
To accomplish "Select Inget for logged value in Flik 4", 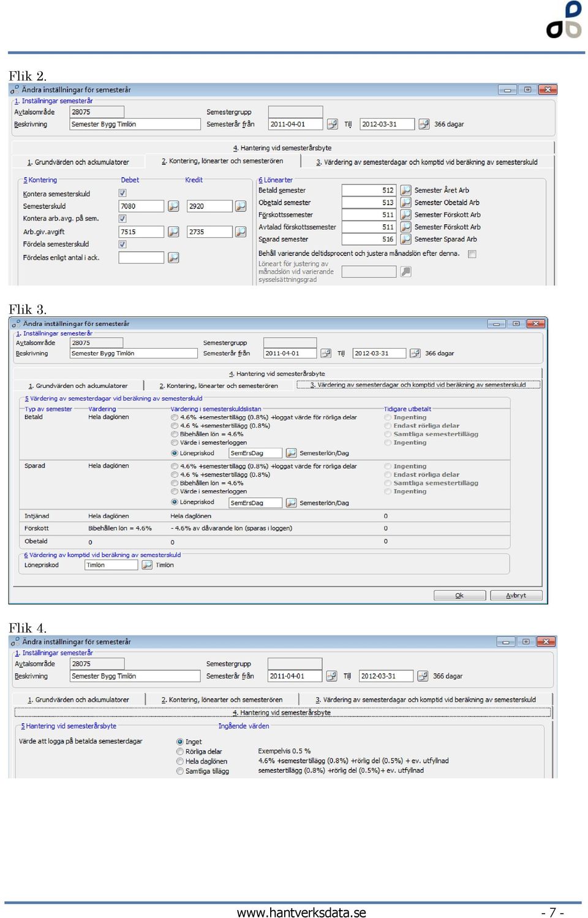I will pyautogui.click(x=180, y=742).
